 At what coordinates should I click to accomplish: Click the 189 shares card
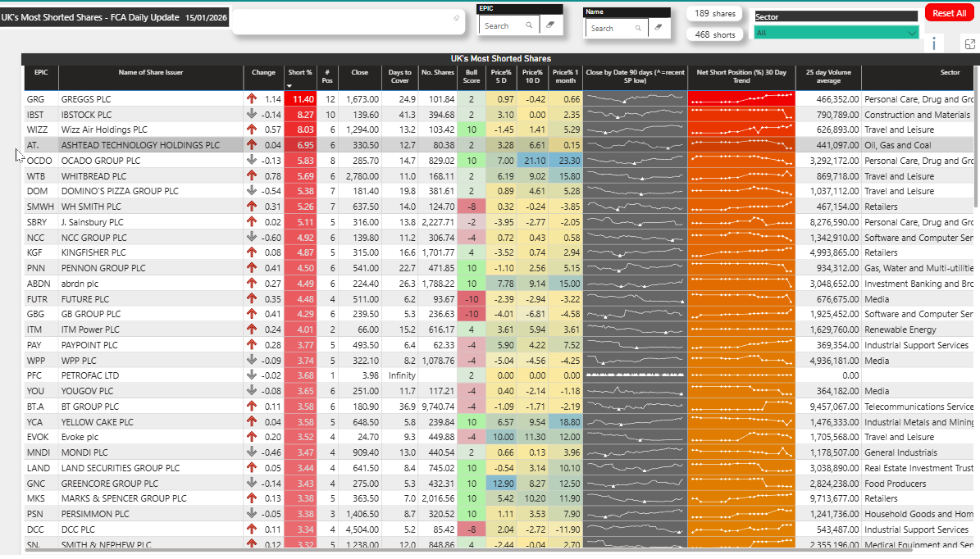pos(715,13)
